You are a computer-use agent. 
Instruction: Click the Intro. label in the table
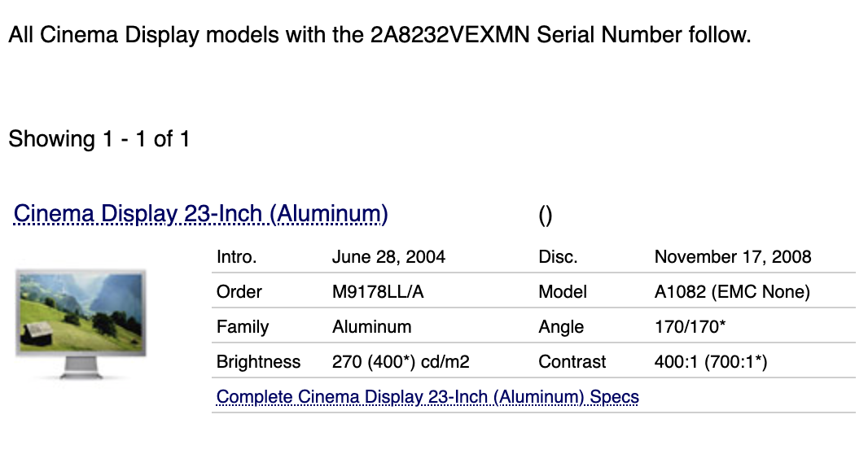(236, 257)
